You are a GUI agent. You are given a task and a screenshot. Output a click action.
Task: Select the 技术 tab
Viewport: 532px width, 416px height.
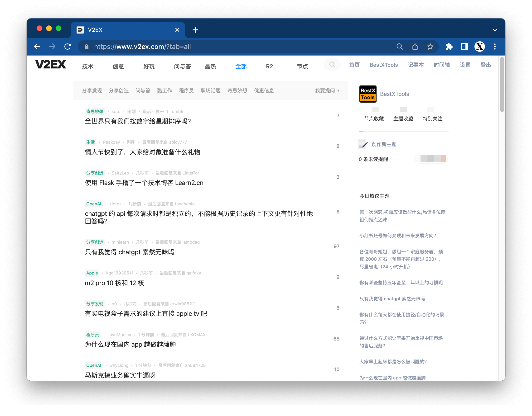pos(87,66)
